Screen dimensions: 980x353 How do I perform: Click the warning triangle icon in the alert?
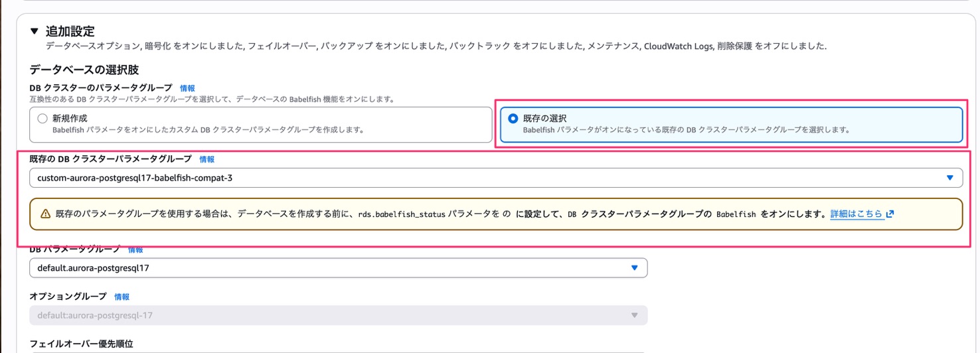click(x=46, y=214)
